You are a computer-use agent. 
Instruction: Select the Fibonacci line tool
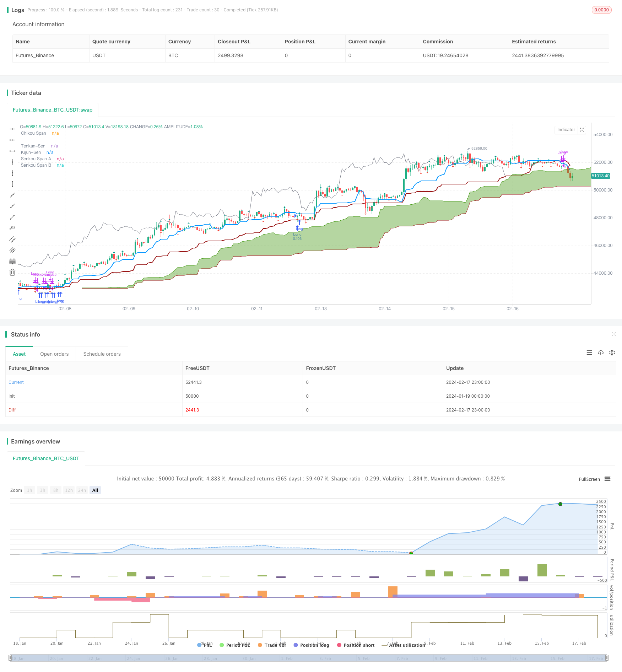12,261
